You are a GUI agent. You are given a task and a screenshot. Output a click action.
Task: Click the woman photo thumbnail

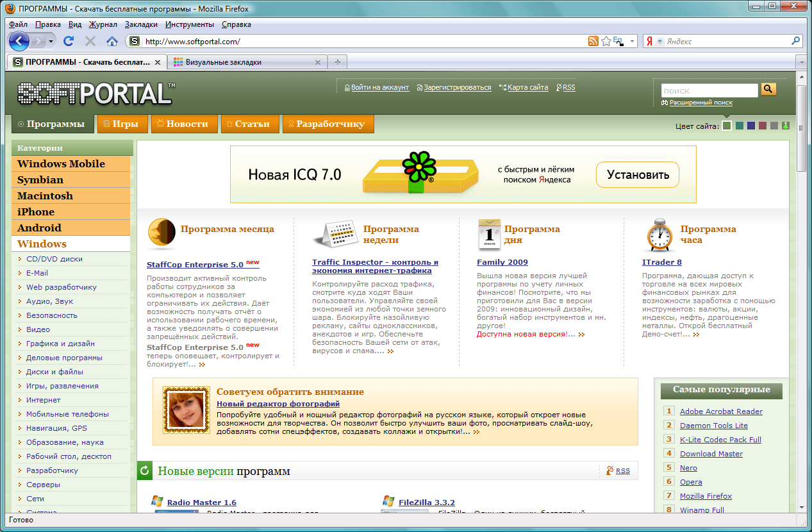[186, 410]
